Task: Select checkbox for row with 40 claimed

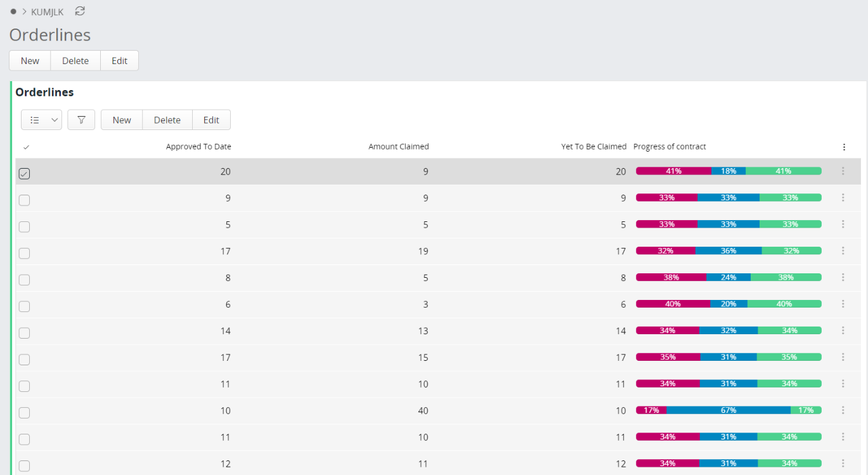Action: [x=24, y=413]
